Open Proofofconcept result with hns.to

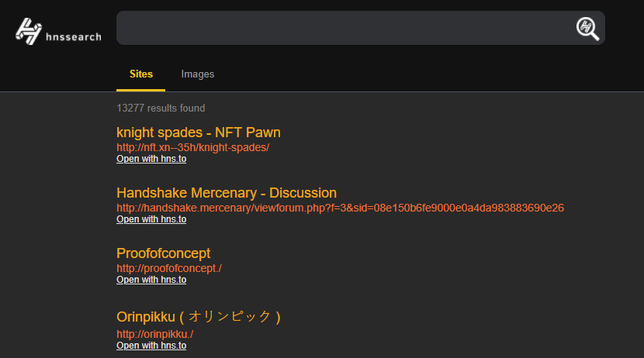(151, 280)
